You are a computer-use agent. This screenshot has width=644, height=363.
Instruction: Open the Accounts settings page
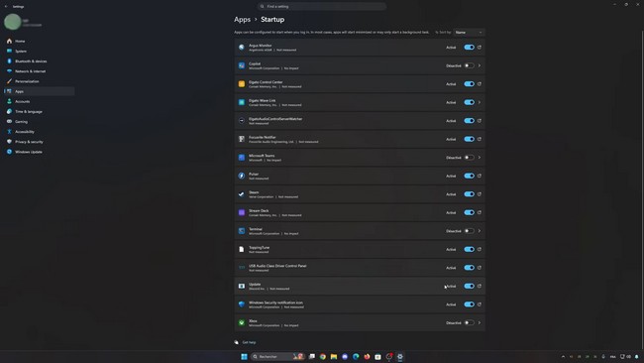click(39, 101)
